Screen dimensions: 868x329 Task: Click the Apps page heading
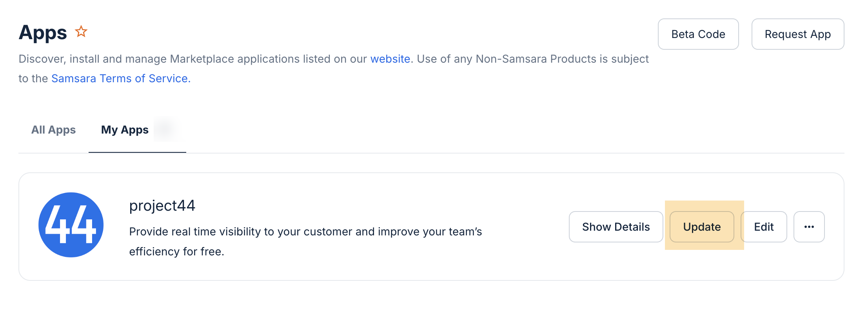pos(43,33)
